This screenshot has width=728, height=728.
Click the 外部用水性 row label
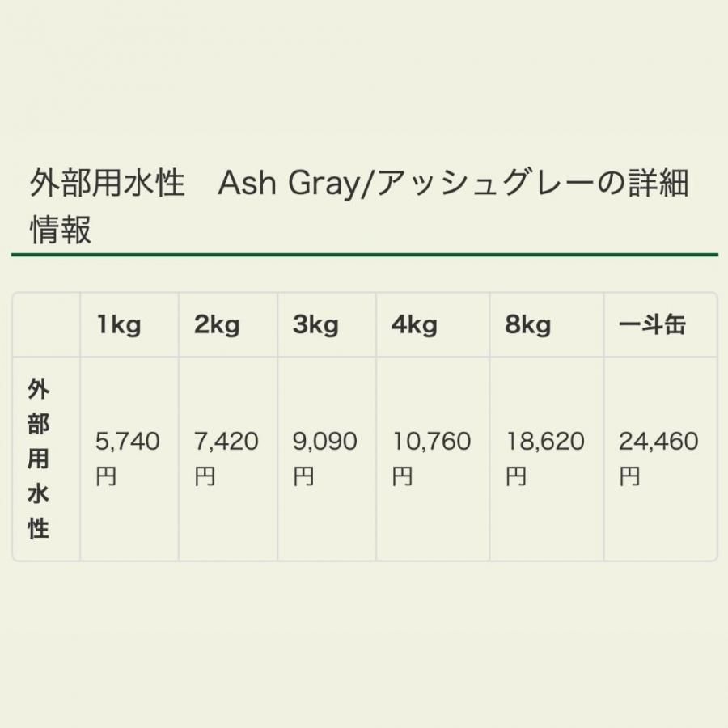point(39,459)
